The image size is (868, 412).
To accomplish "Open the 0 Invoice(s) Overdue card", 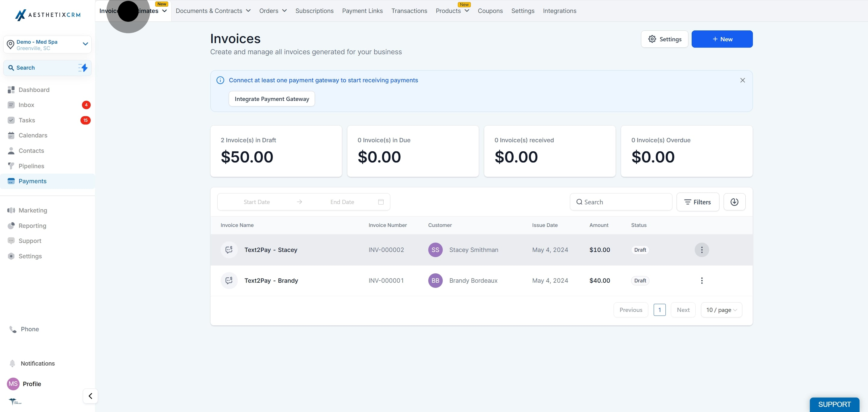I will [686, 151].
